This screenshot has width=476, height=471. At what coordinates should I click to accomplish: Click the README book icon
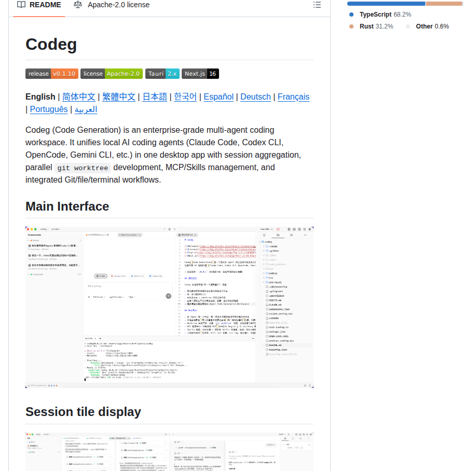[21, 5]
